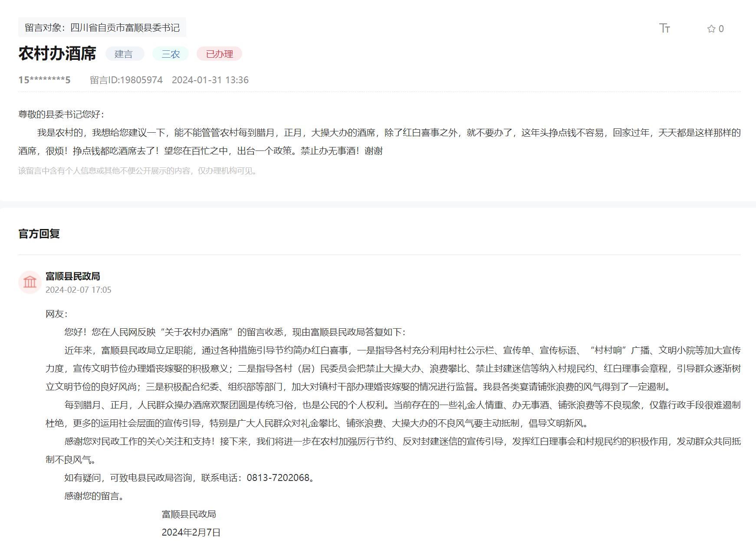
Task: Click the masked username 15********5
Action: (44, 80)
